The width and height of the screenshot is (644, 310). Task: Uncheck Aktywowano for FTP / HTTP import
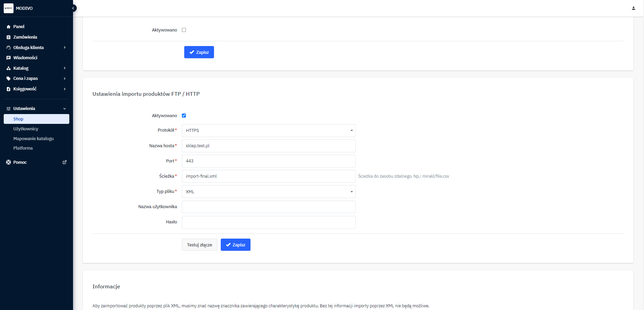pos(184,116)
